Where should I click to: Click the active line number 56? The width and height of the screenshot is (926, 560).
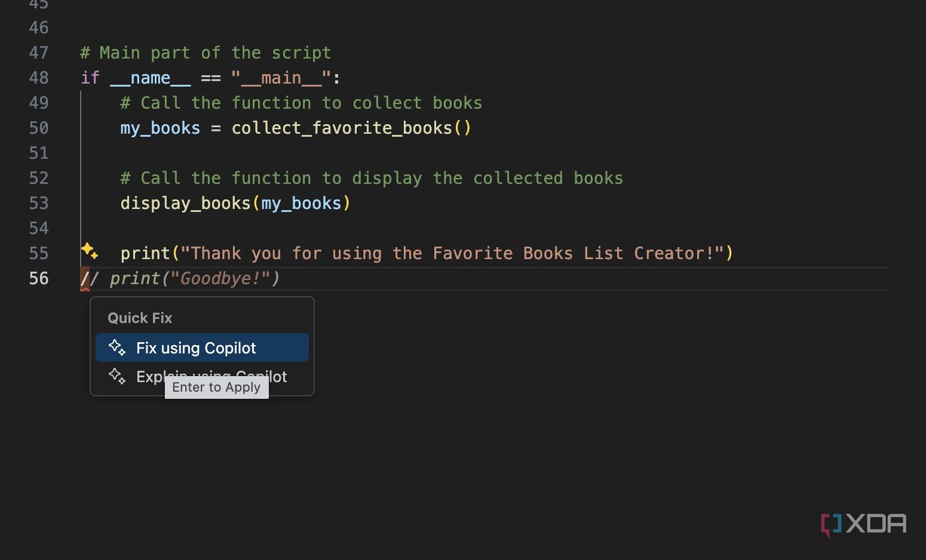39,278
